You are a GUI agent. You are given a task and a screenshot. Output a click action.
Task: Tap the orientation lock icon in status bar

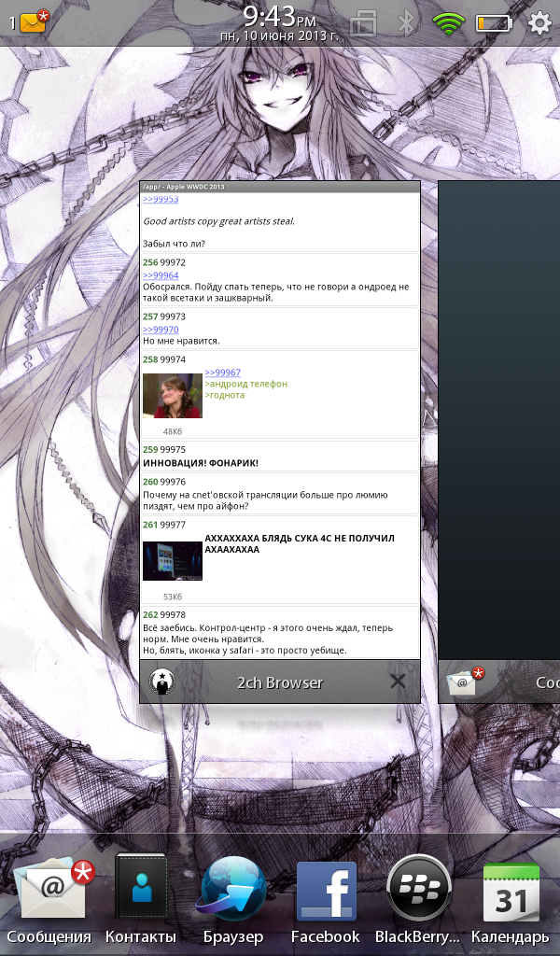point(363,22)
